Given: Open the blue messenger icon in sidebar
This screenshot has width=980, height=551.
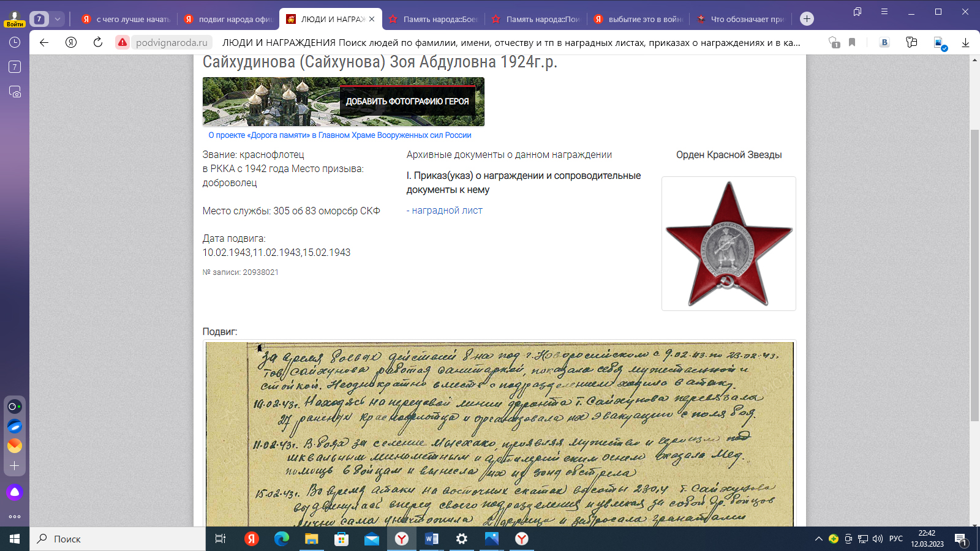Looking at the screenshot, I should [x=15, y=426].
